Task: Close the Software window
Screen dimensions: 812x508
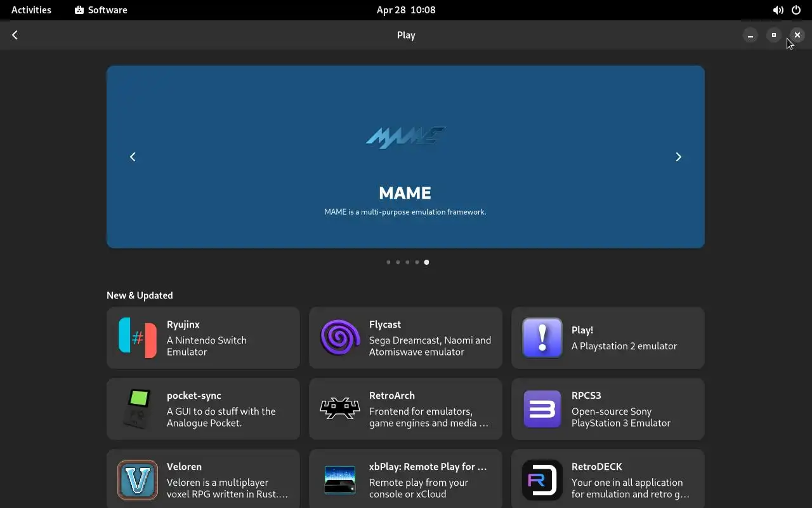Action: click(x=797, y=36)
